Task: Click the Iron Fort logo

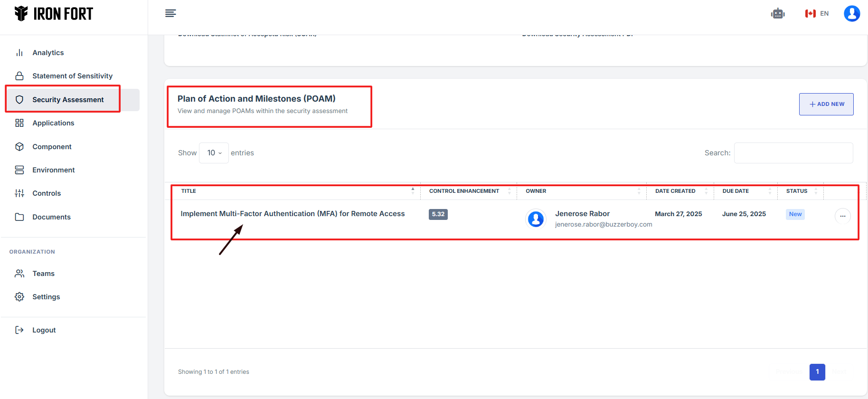Action: pos(54,14)
